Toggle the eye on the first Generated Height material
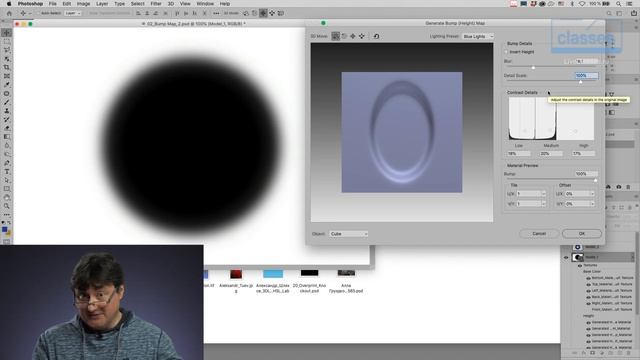640x360 pixels. [x=588, y=322]
